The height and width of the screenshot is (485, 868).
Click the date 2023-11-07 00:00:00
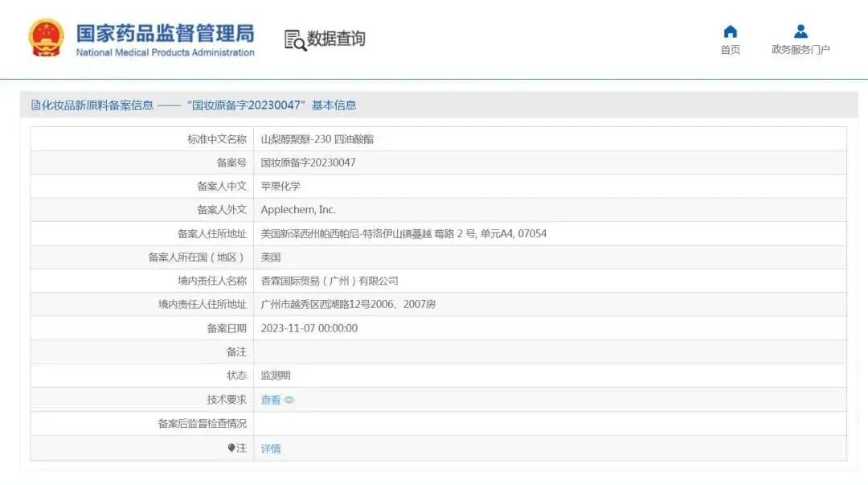click(309, 328)
